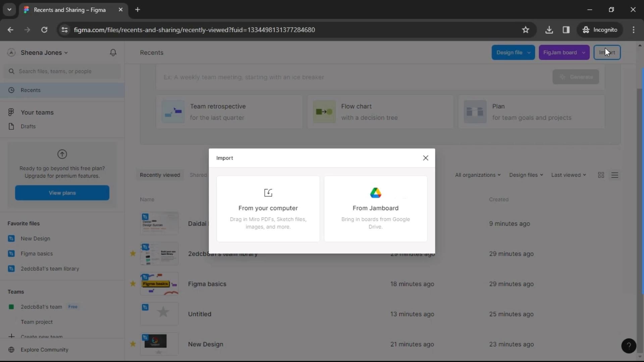Toggle star on 2edcb8a1's team library row

(x=133, y=254)
